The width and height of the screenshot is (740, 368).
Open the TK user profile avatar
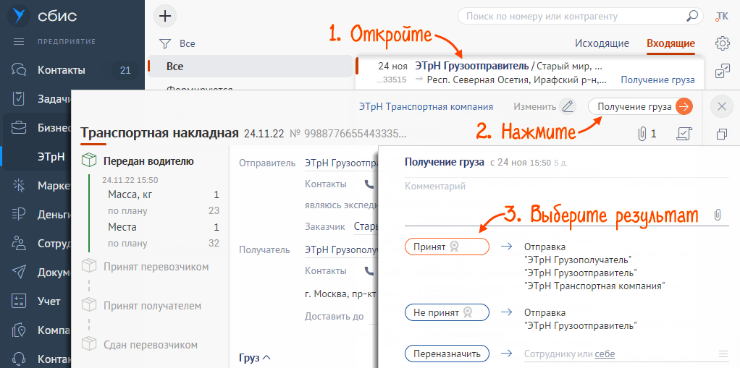(722, 16)
